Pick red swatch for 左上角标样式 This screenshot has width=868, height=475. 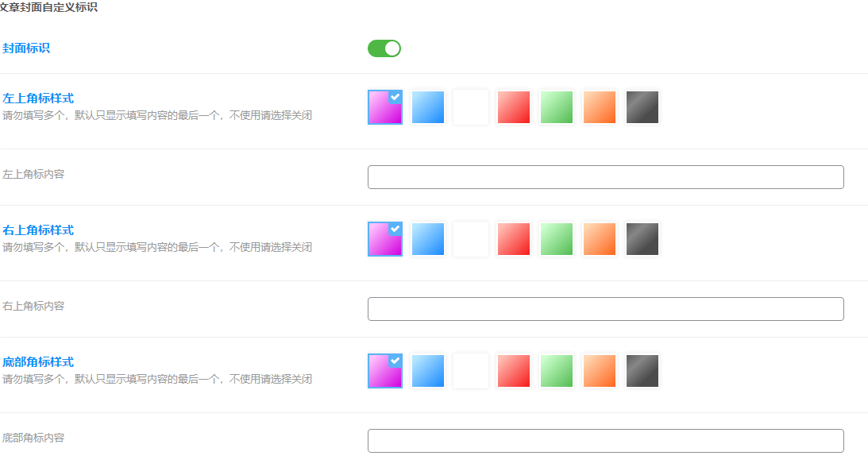(x=514, y=107)
